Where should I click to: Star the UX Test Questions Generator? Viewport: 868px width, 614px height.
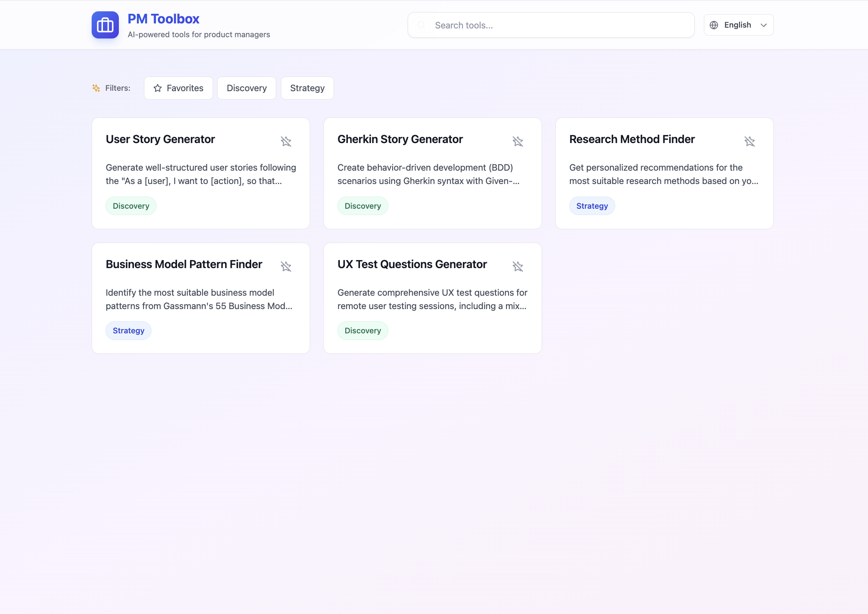coord(518,266)
